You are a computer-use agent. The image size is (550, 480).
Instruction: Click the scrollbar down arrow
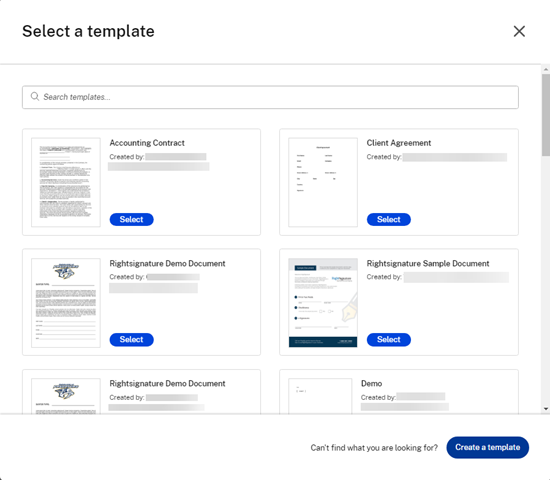tap(546, 409)
